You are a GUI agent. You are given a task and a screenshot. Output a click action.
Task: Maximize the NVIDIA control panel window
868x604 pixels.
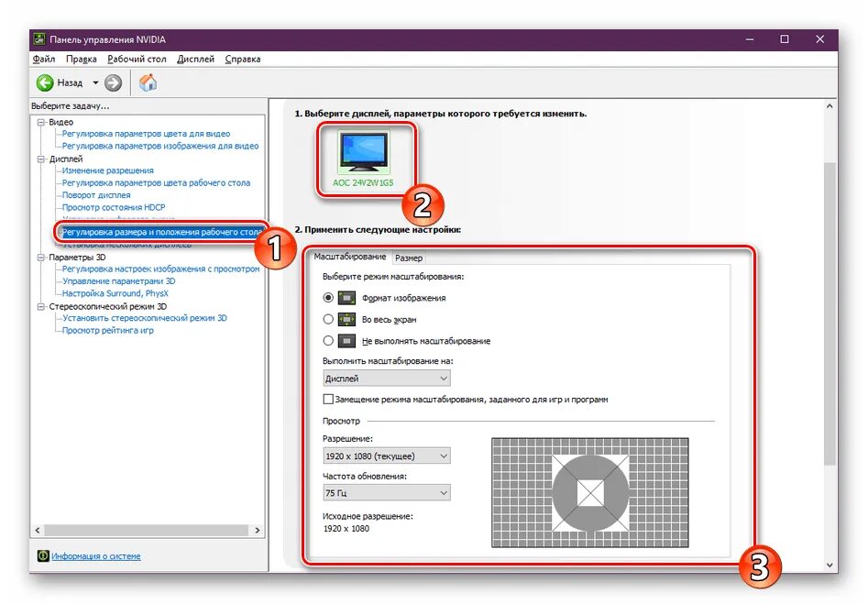(x=785, y=39)
